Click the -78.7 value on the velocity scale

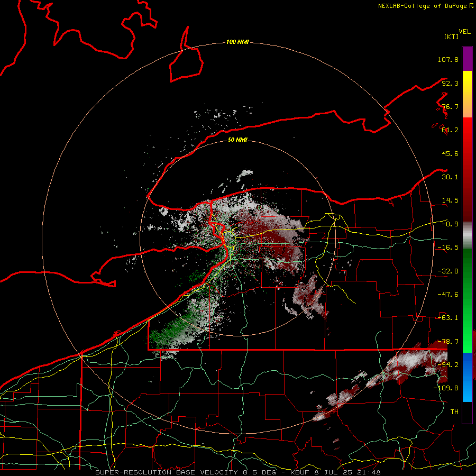point(448,342)
